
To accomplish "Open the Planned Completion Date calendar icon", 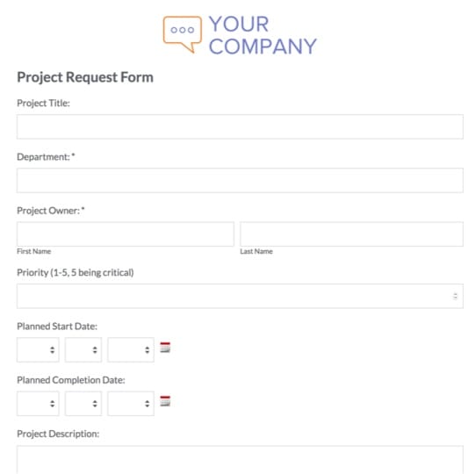I will point(165,401).
